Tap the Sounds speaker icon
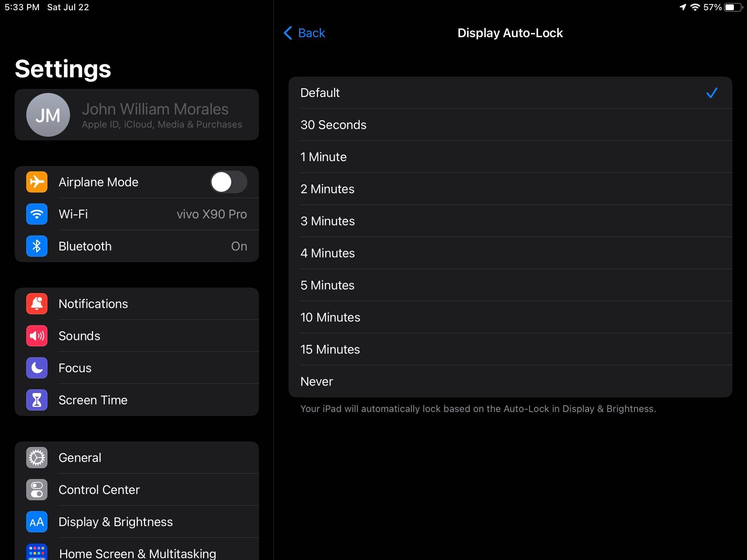 [36, 336]
